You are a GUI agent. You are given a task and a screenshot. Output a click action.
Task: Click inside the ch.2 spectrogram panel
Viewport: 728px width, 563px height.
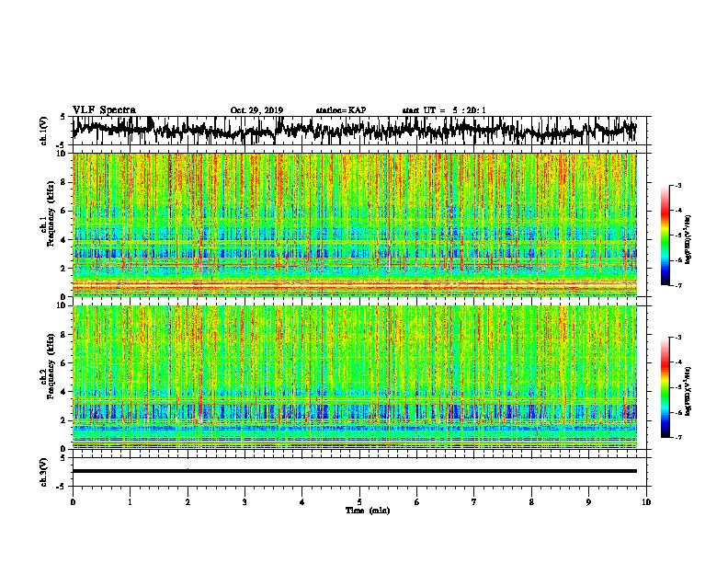354,377
